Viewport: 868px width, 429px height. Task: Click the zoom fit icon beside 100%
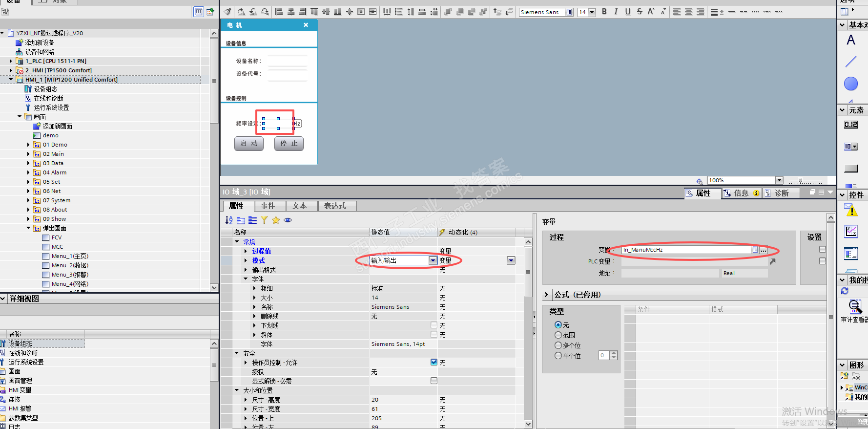699,181
